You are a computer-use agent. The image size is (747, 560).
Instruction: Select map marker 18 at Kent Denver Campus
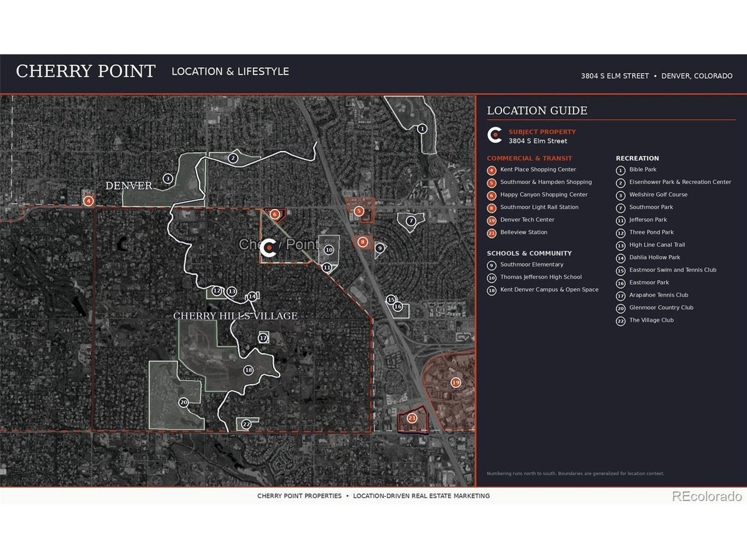click(x=249, y=370)
